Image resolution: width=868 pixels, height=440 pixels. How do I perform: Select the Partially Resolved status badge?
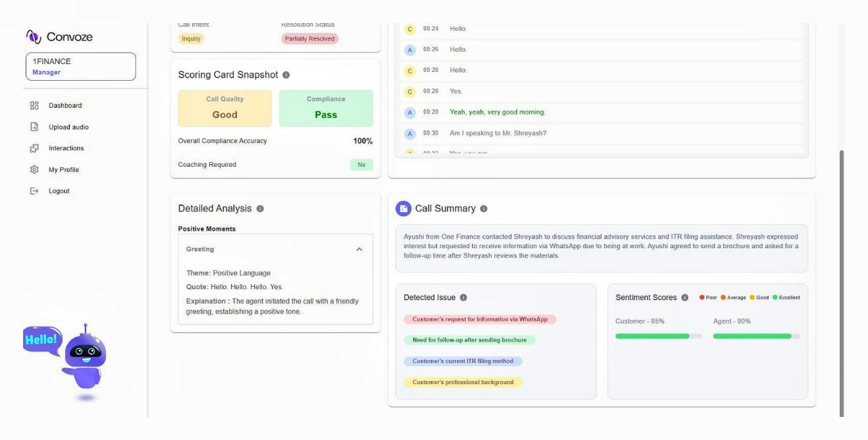[309, 38]
